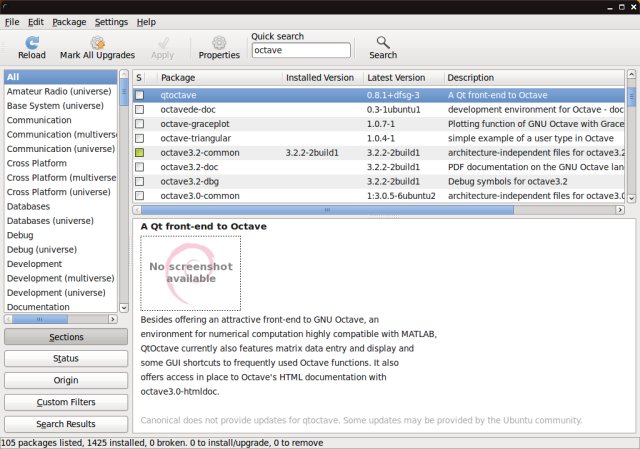The width and height of the screenshot is (640, 449).
Task: Click the Search magnifier icon
Action: click(x=382, y=43)
